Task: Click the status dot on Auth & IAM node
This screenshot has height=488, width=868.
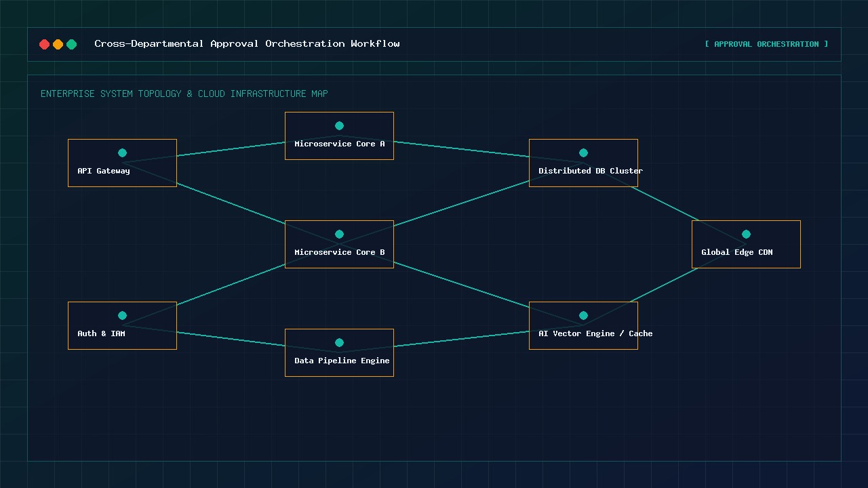Action: (x=122, y=315)
